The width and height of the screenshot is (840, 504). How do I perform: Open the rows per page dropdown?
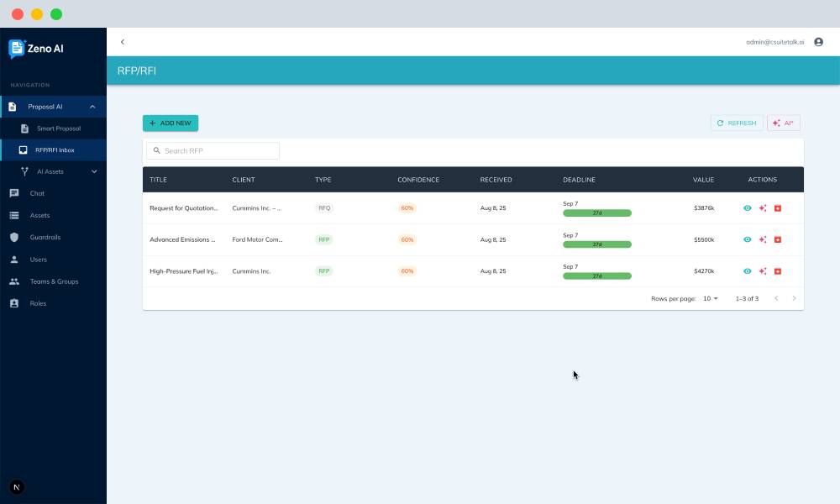pyautogui.click(x=711, y=298)
